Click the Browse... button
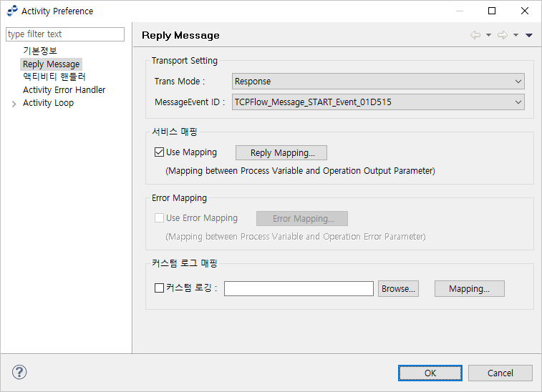This screenshot has width=542, height=392. click(x=398, y=288)
